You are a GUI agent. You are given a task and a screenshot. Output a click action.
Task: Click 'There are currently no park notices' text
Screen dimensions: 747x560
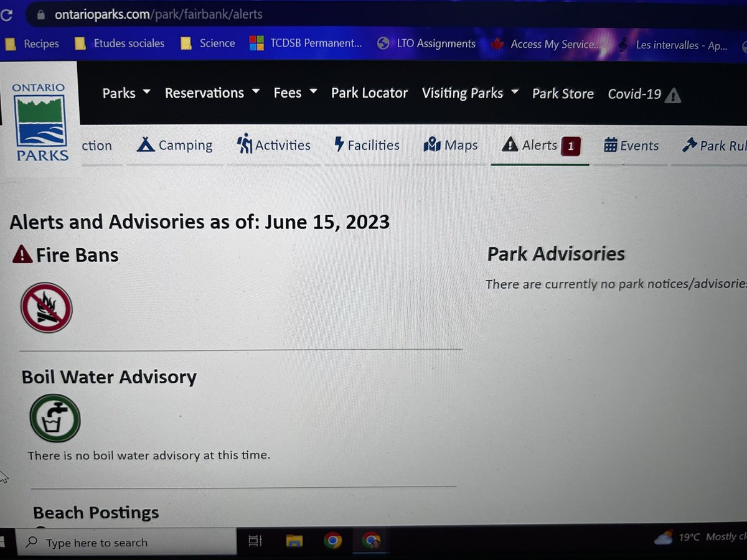pyautogui.click(x=616, y=284)
